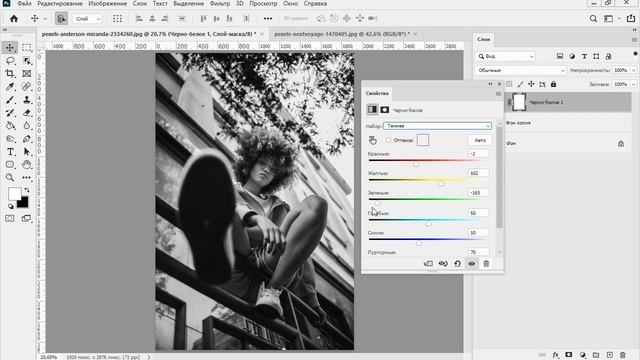The height and width of the screenshot is (360, 640).
Task: Open the Изображение menu
Action: point(107,3)
